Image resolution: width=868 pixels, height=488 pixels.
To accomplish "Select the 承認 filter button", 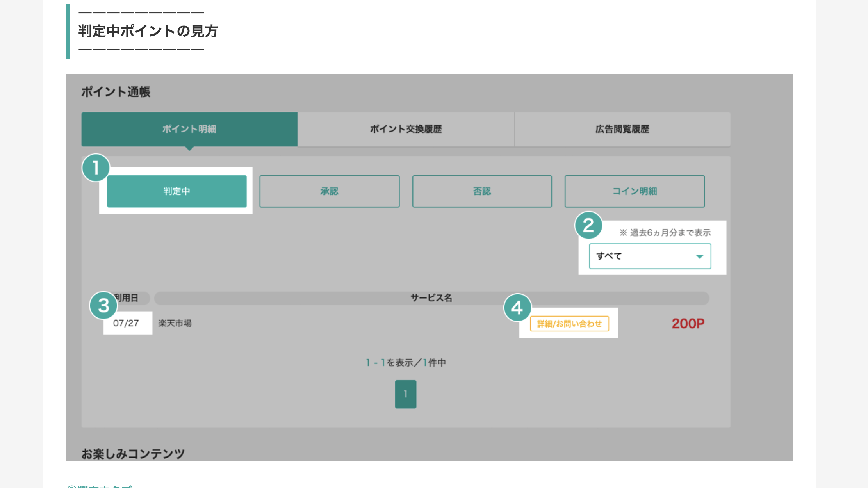I will point(329,191).
